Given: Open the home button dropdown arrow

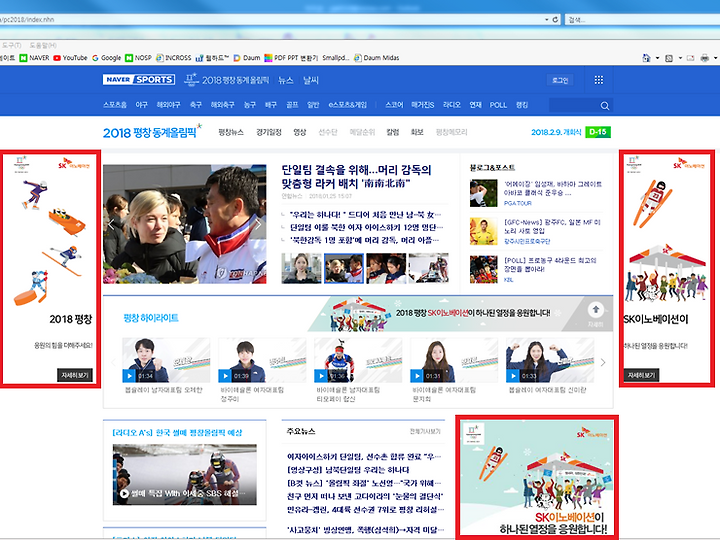Looking at the screenshot, I should point(657,58).
